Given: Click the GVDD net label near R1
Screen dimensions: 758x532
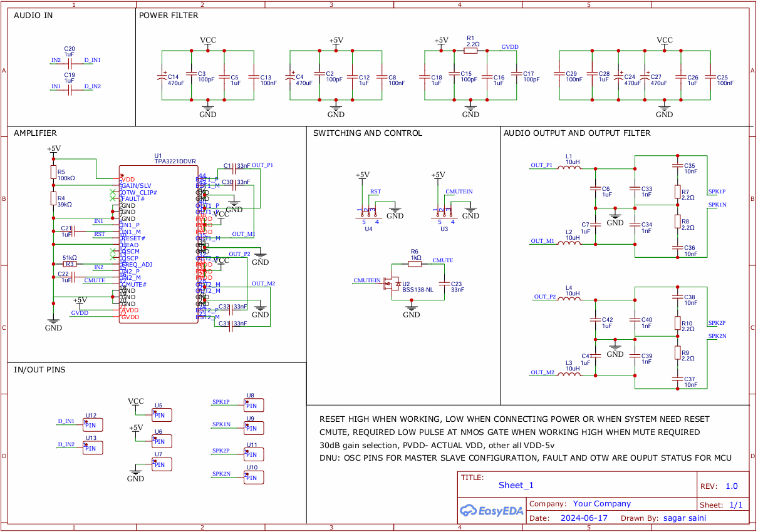Looking at the screenshot, I should pyautogui.click(x=509, y=47).
